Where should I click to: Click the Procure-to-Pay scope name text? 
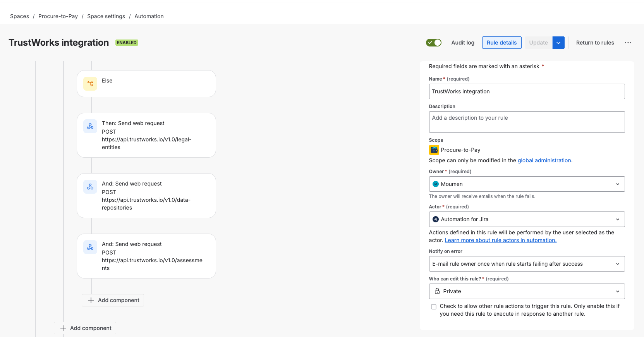click(x=460, y=150)
